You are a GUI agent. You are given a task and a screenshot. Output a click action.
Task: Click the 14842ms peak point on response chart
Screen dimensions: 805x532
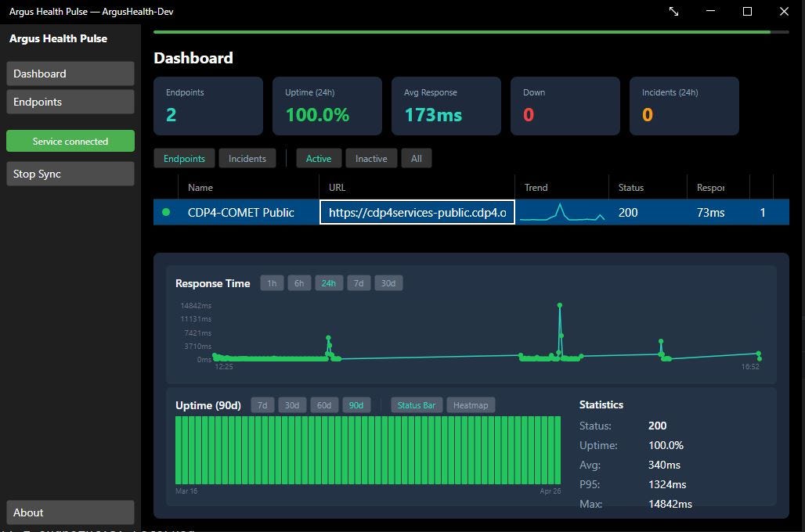point(560,305)
